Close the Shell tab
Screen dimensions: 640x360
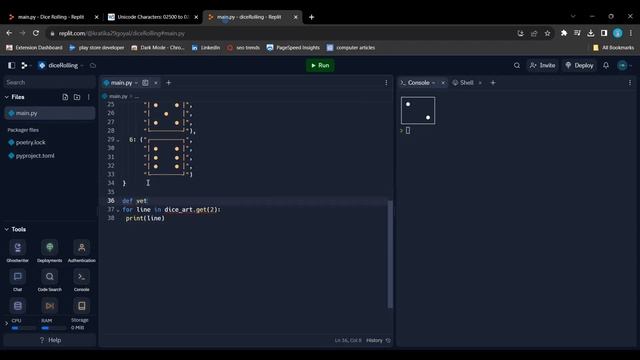pos(480,83)
